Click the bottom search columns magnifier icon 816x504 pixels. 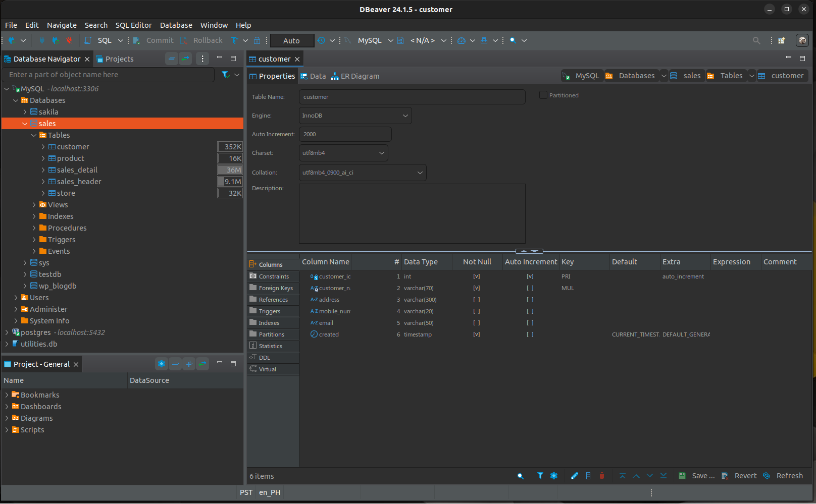pos(521,476)
